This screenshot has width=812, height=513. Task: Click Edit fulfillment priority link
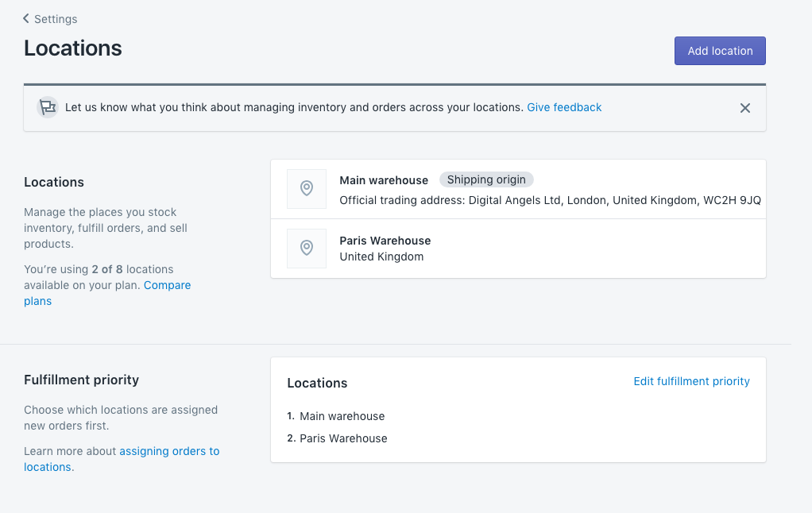click(x=691, y=381)
